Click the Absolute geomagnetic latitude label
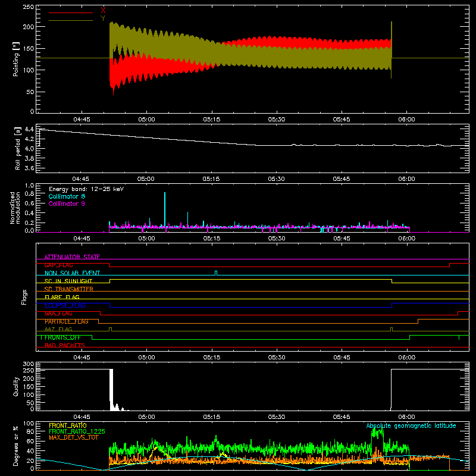Screen dimensions: 476x476 411,426
